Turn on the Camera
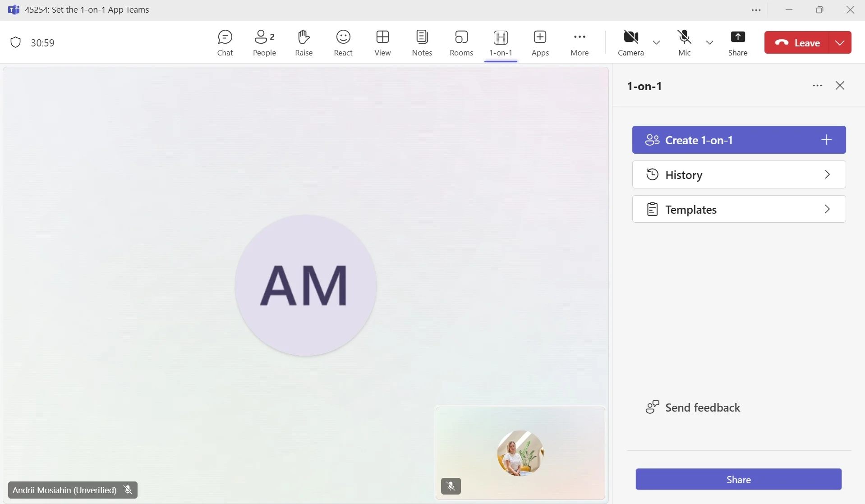Viewport: 865px width, 504px height. click(630, 43)
